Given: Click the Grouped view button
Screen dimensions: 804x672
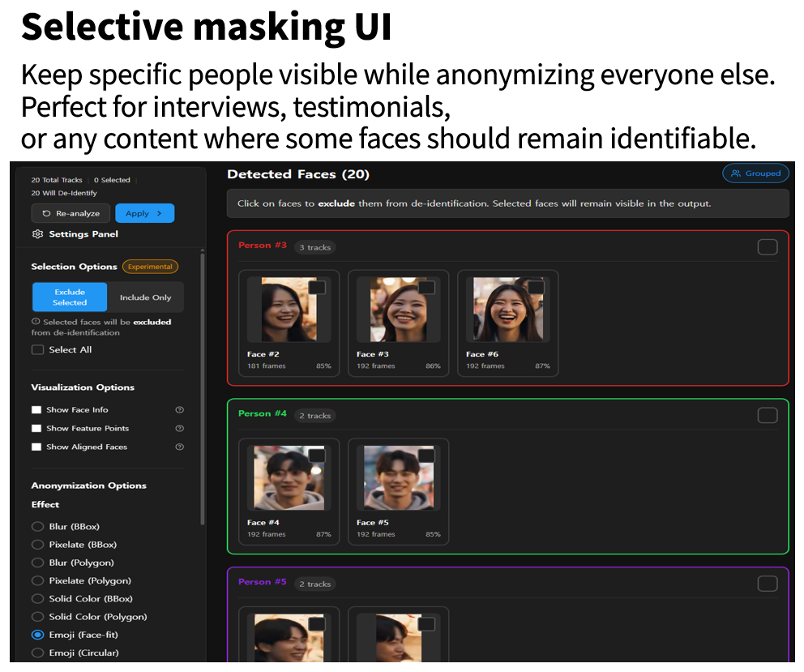Looking at the screenshot, I should pos(755,173).
